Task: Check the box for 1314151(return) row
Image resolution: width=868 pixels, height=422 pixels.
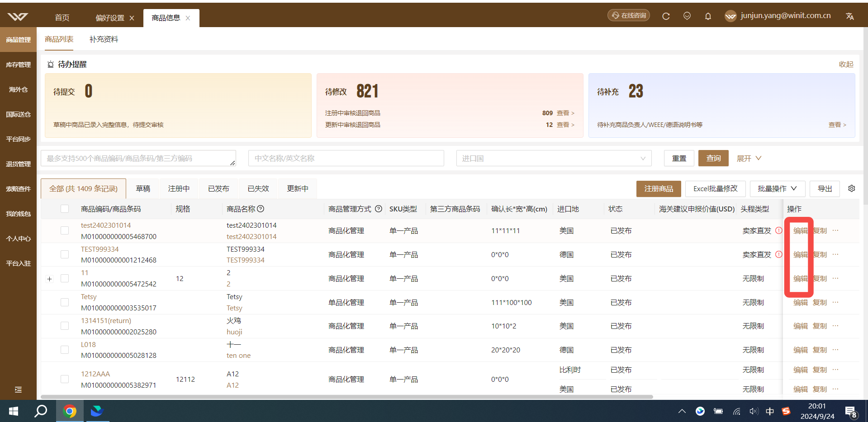Action: pyautogui.click(x=65, y=326)
